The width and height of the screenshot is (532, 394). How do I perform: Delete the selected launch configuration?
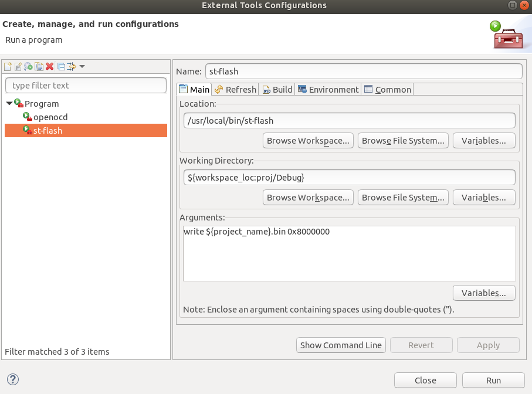tap(49, 66)
